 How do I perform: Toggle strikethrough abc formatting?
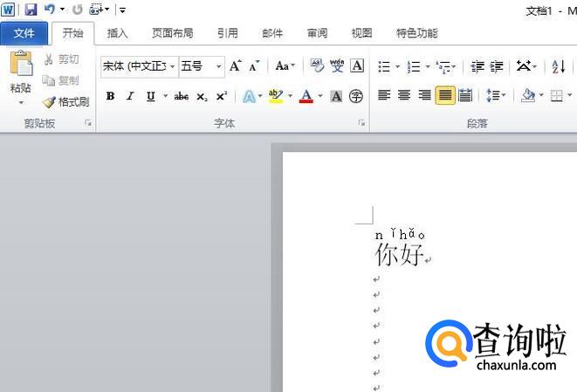click(181, 96)
